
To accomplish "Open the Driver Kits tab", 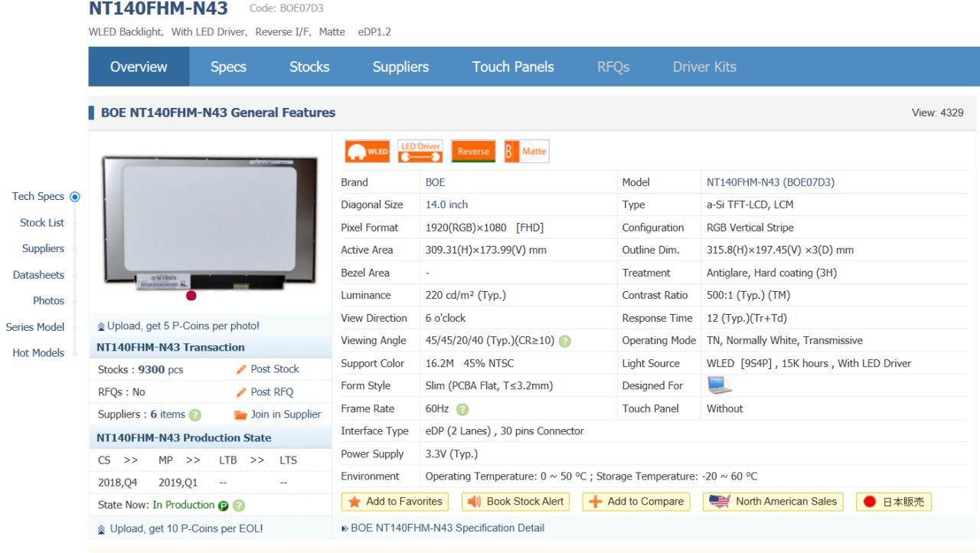I will 704,67.
